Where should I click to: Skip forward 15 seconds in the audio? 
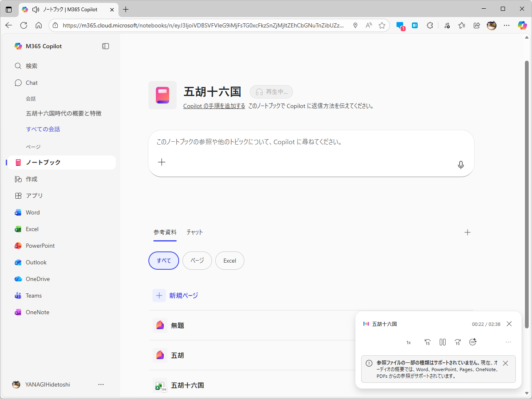pyautogui.click(x=458, y=342)
